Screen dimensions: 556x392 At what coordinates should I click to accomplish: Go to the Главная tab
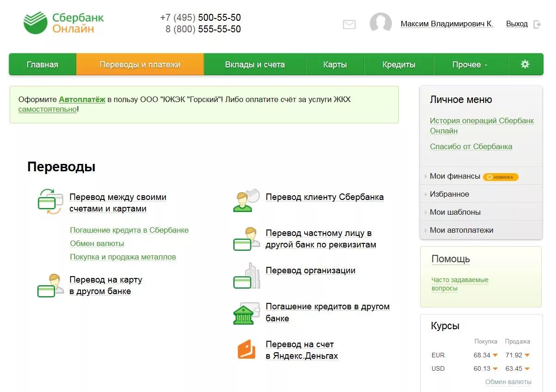43,65
